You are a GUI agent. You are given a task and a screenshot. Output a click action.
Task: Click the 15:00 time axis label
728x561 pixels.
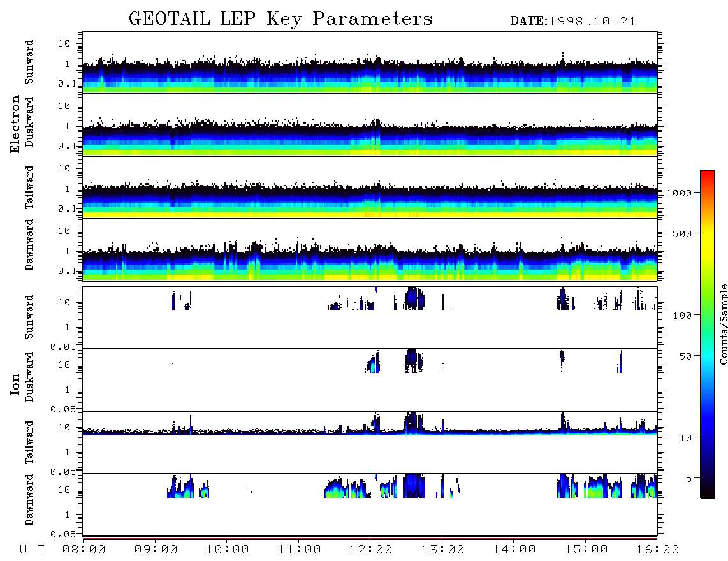[x=586, y=550]
